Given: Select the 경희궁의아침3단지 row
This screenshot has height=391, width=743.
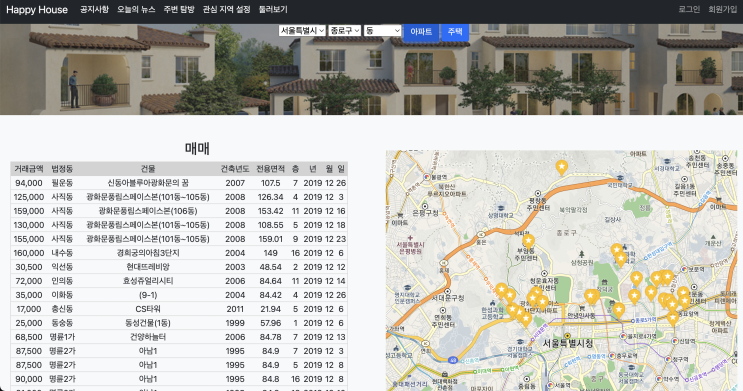Looking at the screenshot, I should (x=179, y=253).
